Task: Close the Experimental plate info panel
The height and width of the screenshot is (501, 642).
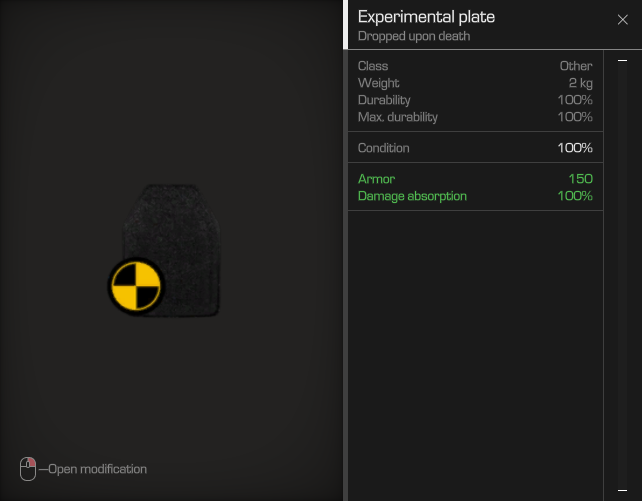Action: tap(623, 19)
